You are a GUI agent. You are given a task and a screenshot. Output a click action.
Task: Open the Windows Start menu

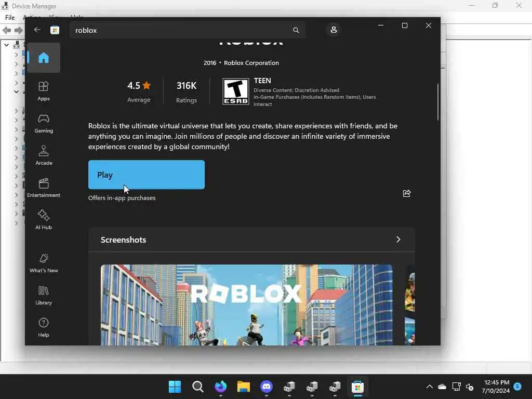tap(175, 387)
